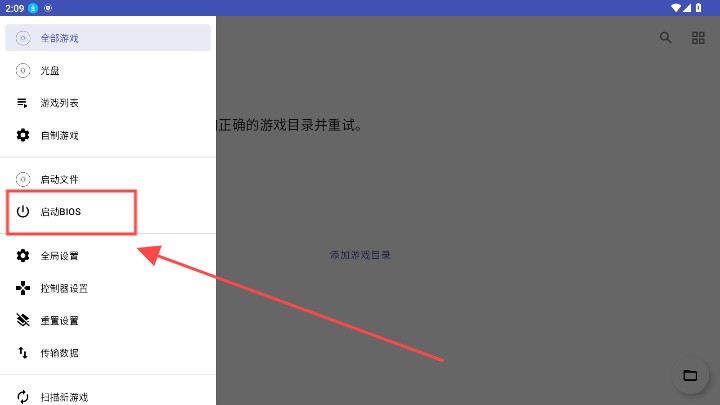Switch to grid view icon
This screenshot has height=405, width=720.
pos(698,38)
